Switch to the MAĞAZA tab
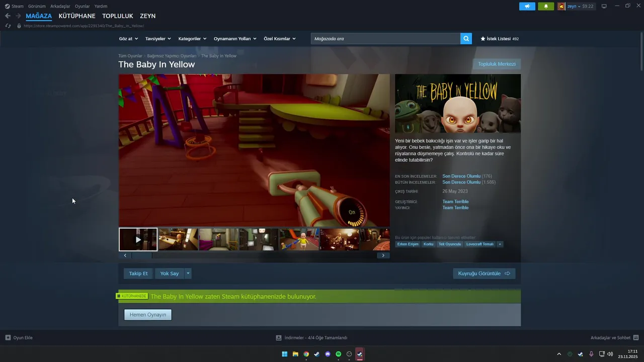The width and height of the screenshot is (644, 362). (39, 16)
